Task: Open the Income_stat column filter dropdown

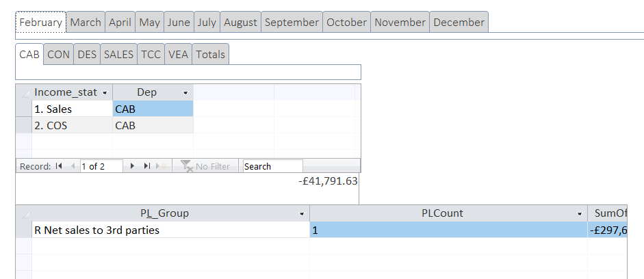Action: (105, 92)
